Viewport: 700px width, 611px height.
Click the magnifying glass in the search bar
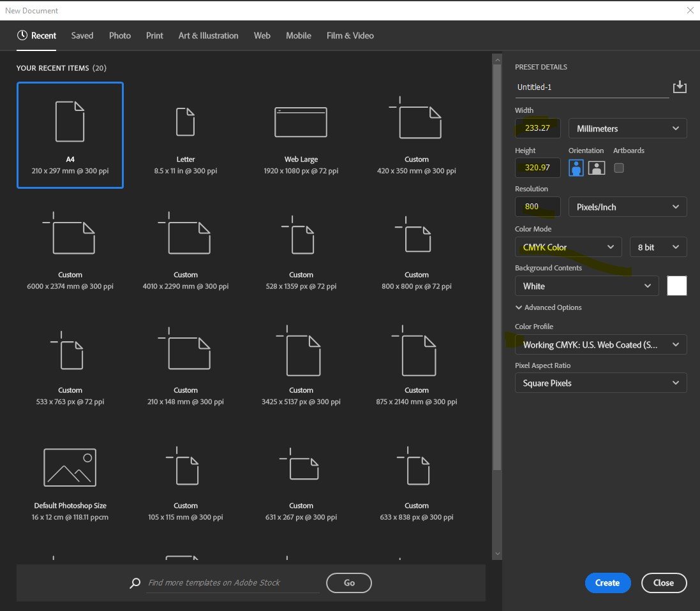coord(135,582)
